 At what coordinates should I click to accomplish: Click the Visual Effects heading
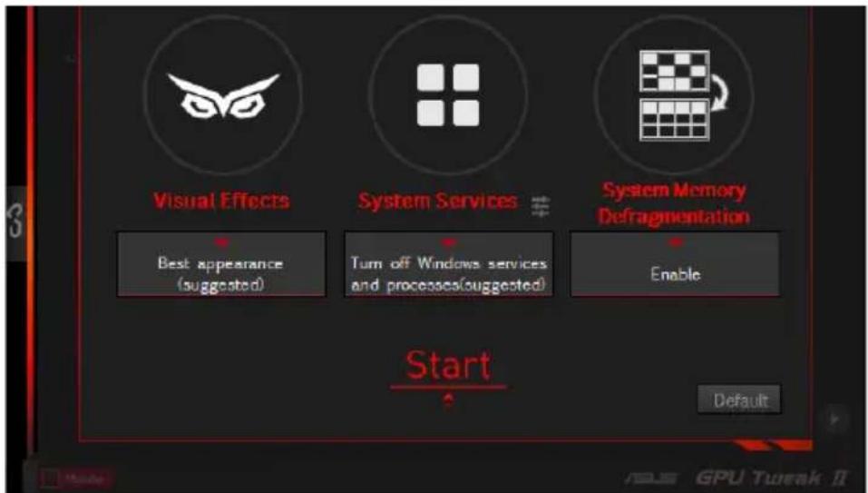pos(221,201)
